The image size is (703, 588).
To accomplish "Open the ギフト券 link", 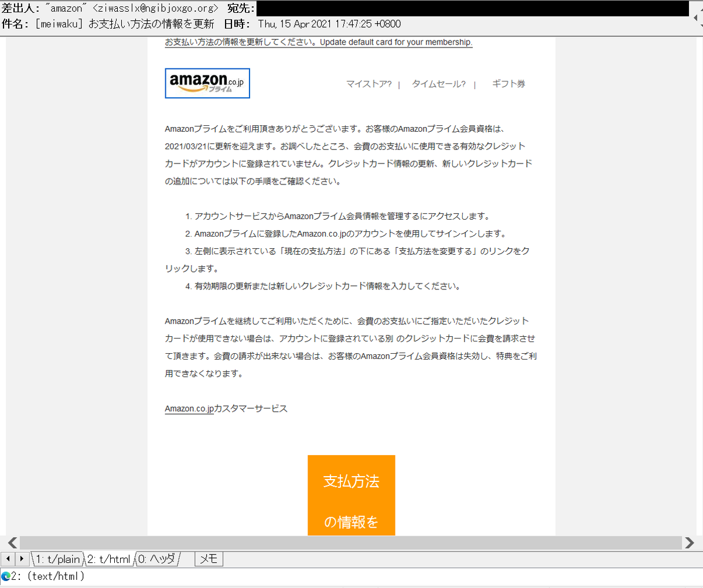I will pos(509,84).
